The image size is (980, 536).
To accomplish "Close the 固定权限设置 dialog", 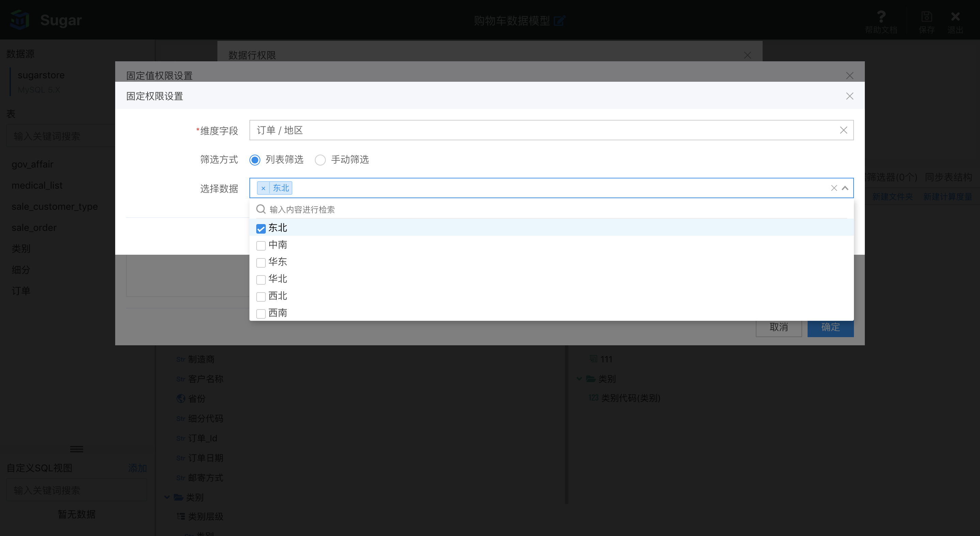I will coord(849,96).
